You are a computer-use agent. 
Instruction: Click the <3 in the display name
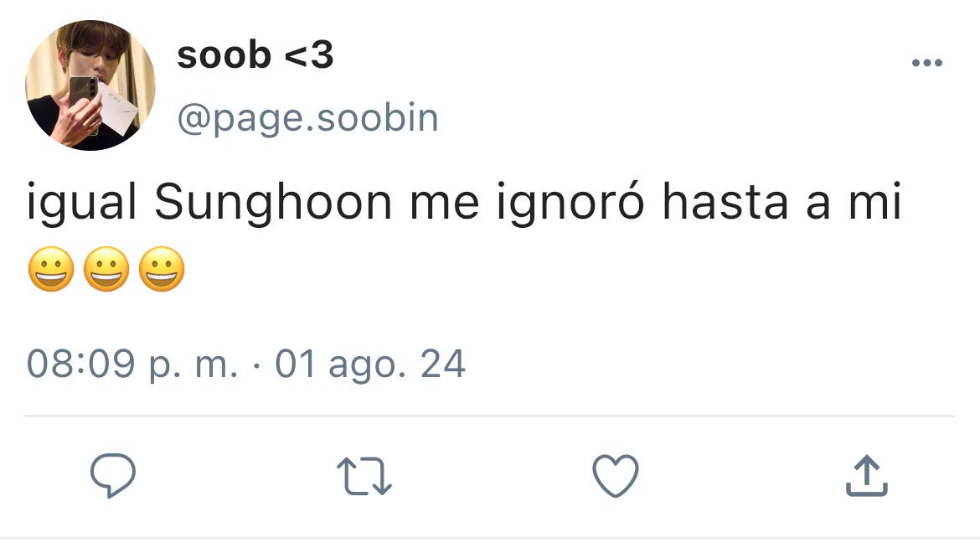[309, 55]
